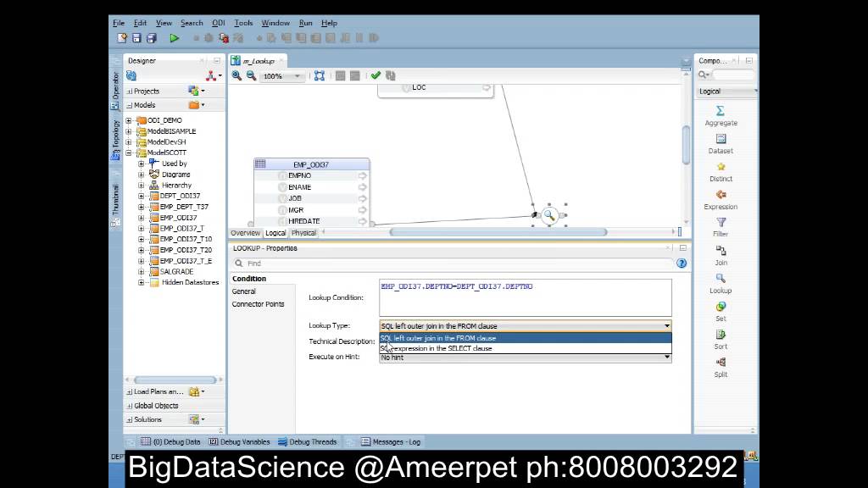Choose SQL left outer join option
The width and height of the screenshot is (868, 488).
click(526, 338)
